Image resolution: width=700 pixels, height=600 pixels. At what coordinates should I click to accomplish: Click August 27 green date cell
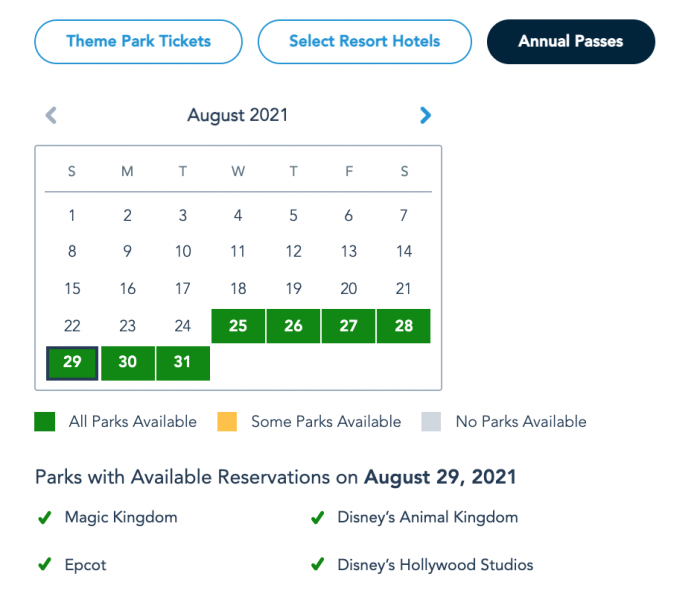(x=349, y=326)
